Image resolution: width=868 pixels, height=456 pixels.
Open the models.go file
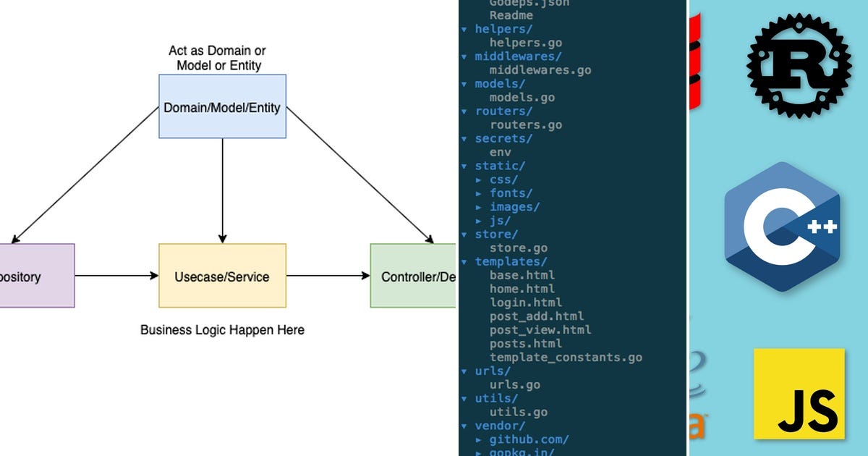[522, 98]
